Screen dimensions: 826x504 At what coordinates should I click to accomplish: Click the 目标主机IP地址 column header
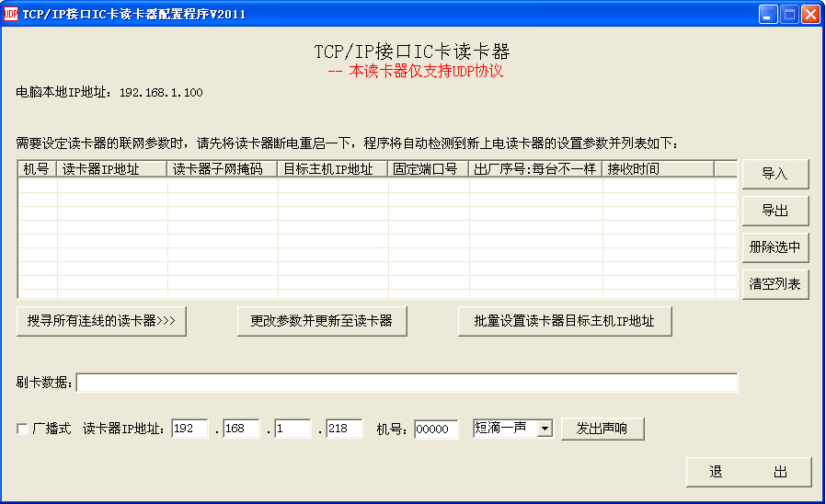(332, 169)
